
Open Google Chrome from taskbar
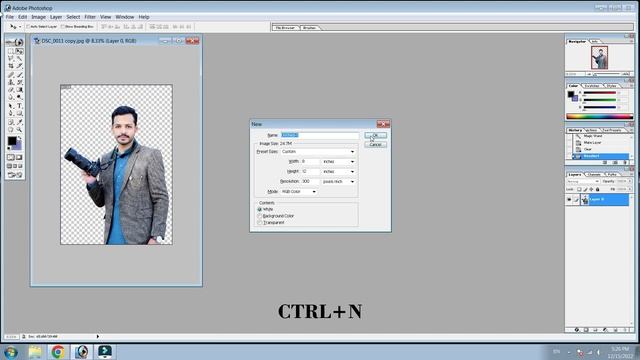click(58, 351)
